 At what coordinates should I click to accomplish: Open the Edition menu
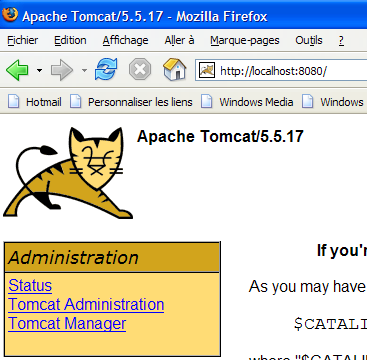click(x=70, y=40)
